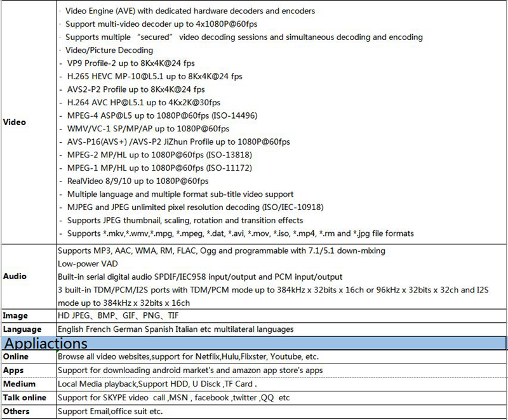This screenshot has height=420, width=508.
Task: Click the Audio row header cell
Action: pos(15,277)
